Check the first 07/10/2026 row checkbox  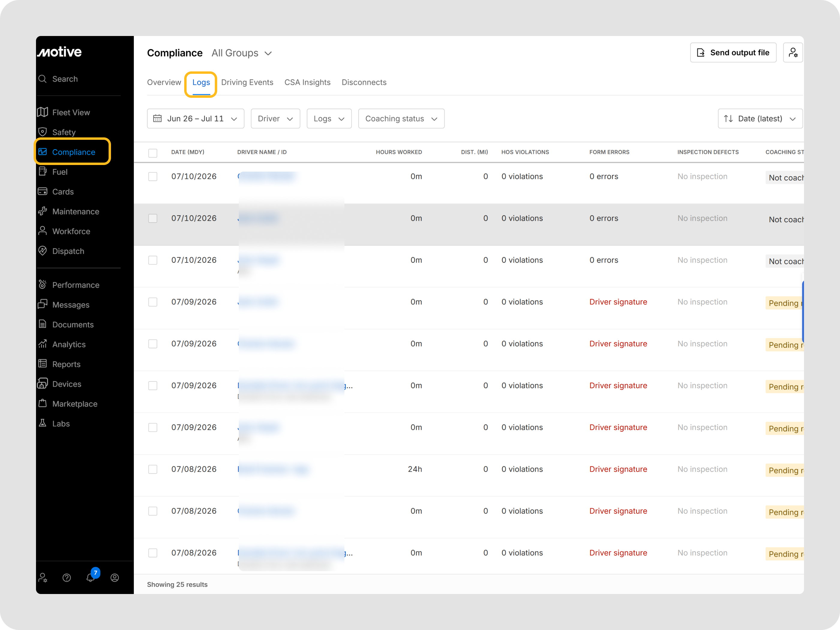click(x=153, y=177)
